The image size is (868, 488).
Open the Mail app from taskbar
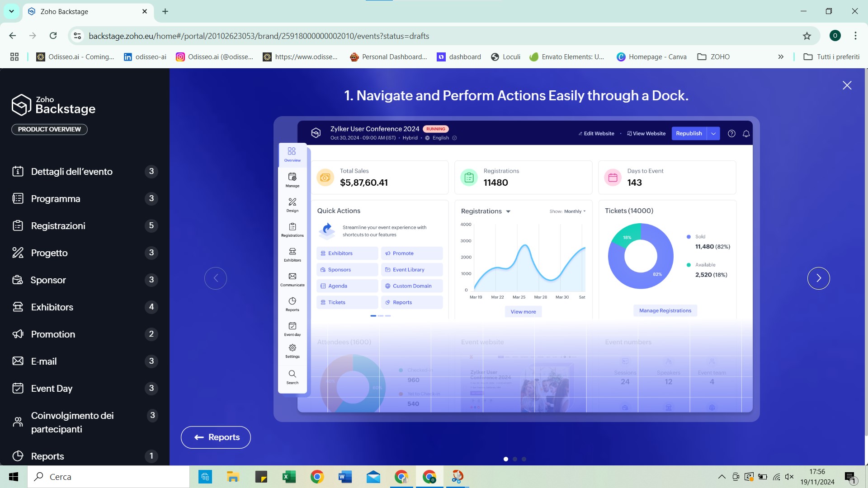[x=373, y=477]
